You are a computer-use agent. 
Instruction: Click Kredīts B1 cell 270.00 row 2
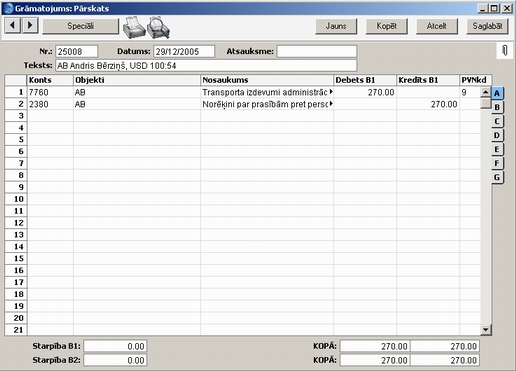pyautogui.click(x=428, y=104)
